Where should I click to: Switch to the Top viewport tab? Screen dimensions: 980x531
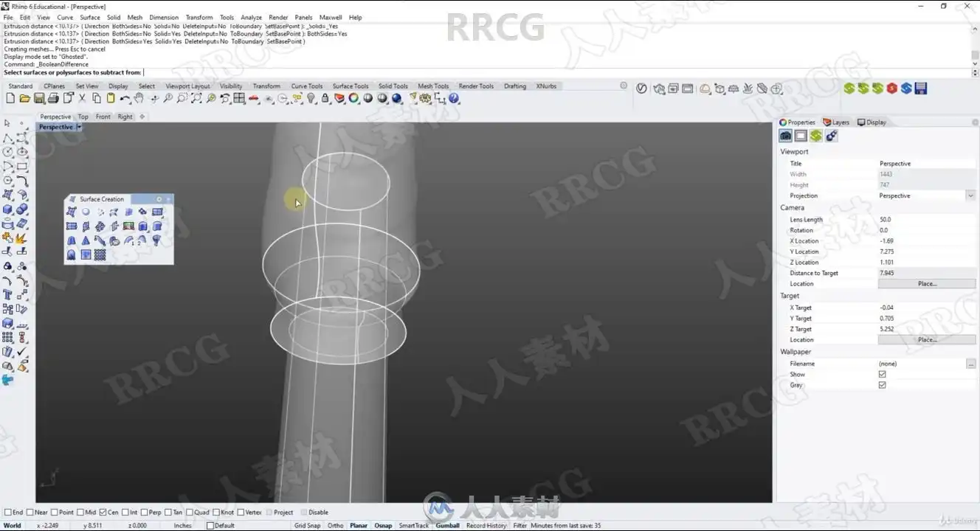point(83,117)
